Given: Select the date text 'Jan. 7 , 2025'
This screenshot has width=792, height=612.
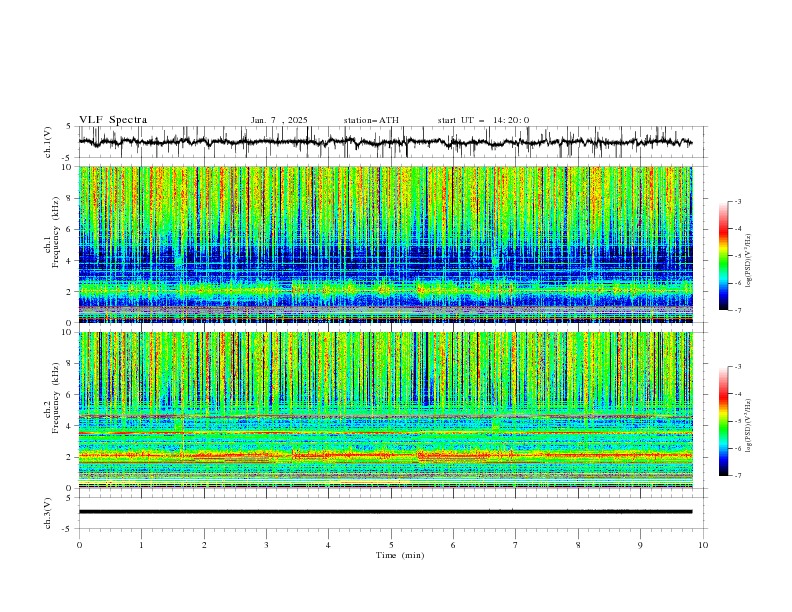Looking at the screenshot, I should (279, 120).
